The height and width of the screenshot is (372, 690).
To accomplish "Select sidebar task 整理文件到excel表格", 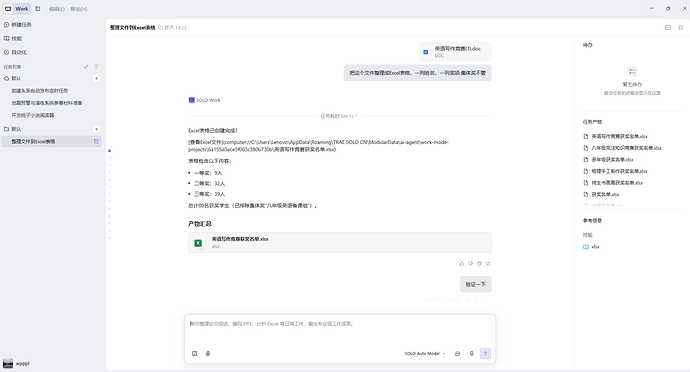I will click(51, 141).
